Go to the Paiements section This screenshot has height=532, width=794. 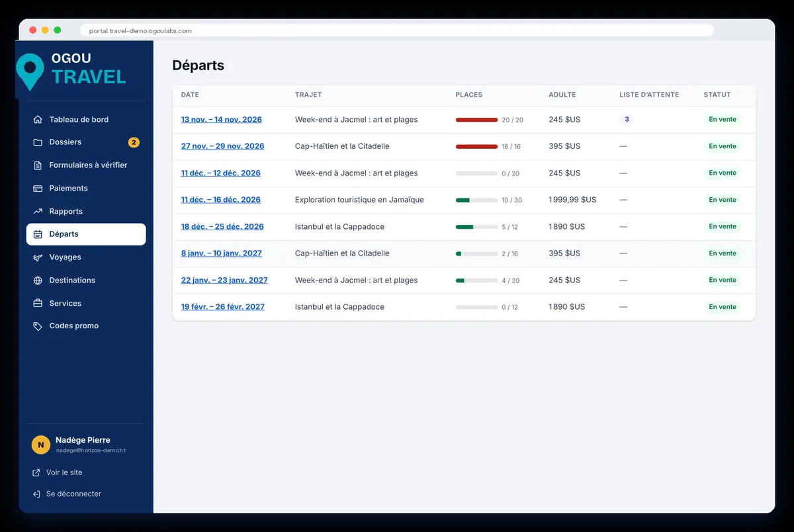coord(86,189)
